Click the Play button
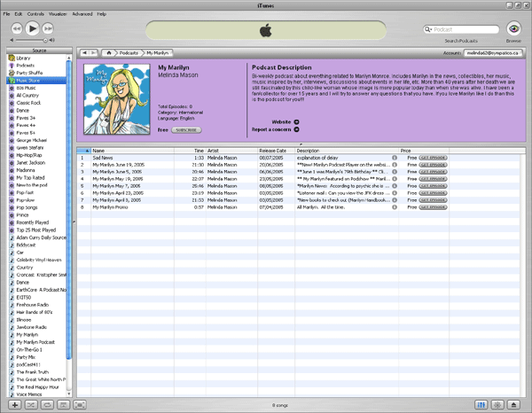This screenshot has height=413, width=532. (x=32, y=28)
